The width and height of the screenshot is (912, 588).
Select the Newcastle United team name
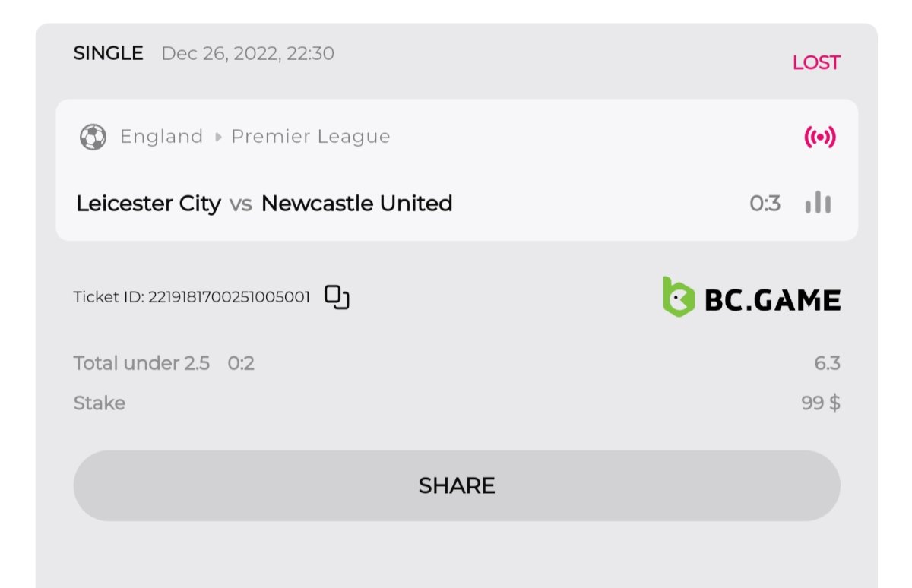(x=356, y=204)
